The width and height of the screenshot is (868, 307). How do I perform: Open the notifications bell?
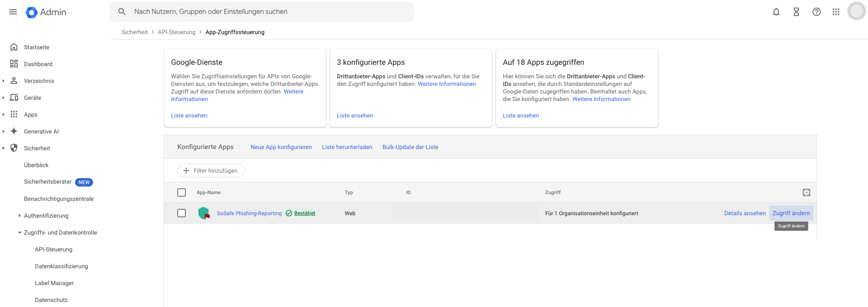click(x=776, y=12)
